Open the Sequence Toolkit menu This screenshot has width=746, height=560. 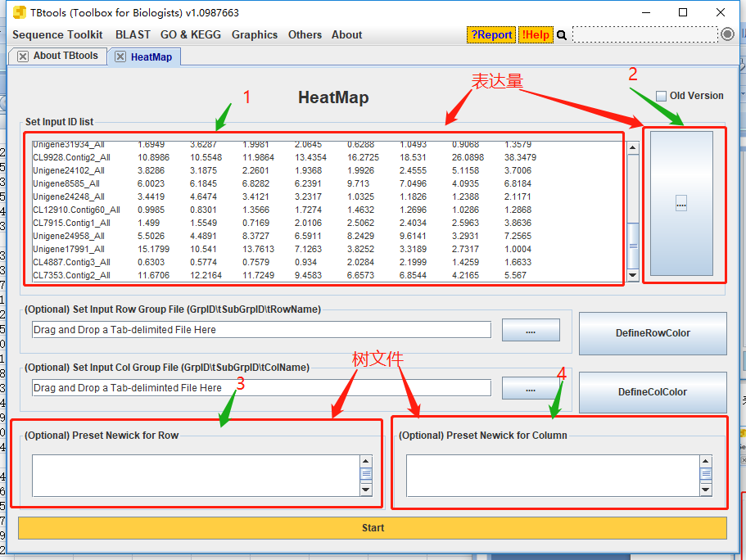(57, 34)
